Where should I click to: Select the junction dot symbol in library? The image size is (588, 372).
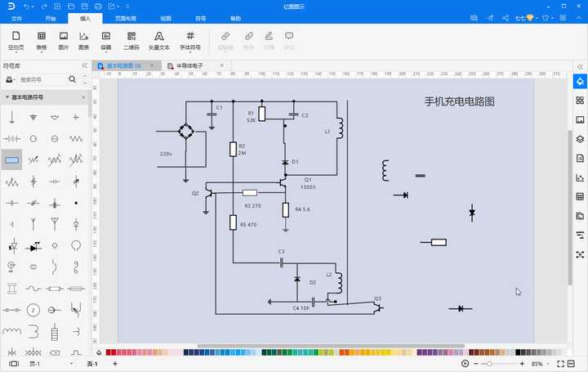(76, 203)
